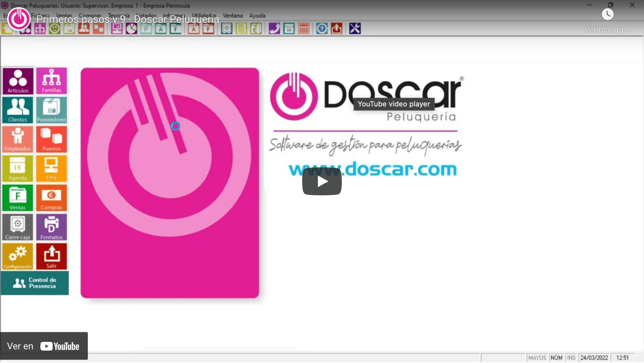Image resolution: width=644 pixels, height=363 pixels.
Task: Click the red exit arrow toolbar icon
Action: (x=337, y=29)
